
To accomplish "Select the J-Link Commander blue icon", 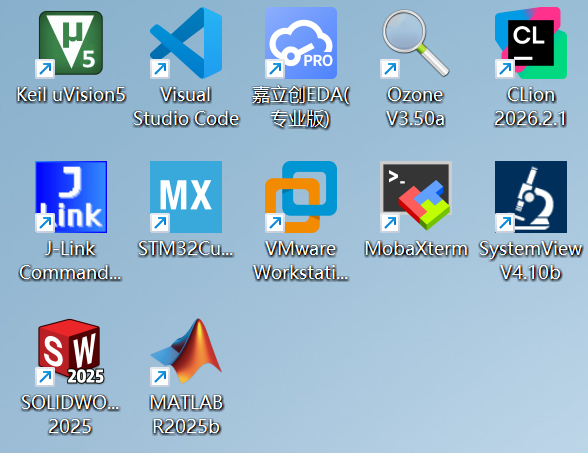I will [x=71, y=197].
